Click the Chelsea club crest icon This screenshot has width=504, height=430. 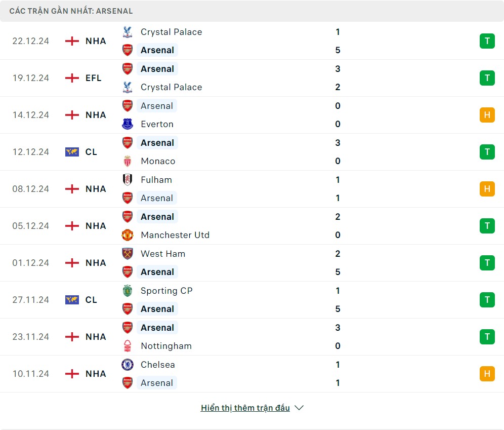[128, 365]
